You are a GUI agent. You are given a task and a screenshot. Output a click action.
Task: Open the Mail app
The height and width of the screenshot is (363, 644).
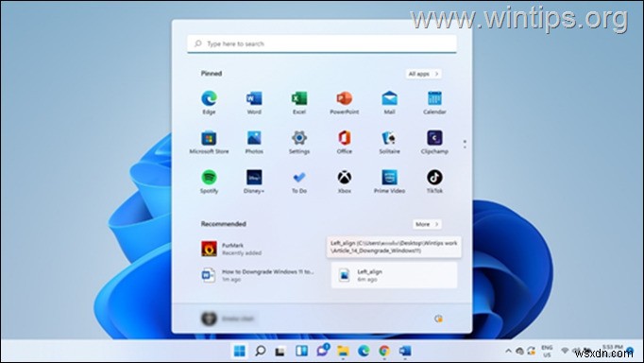[x=389, y=102]
